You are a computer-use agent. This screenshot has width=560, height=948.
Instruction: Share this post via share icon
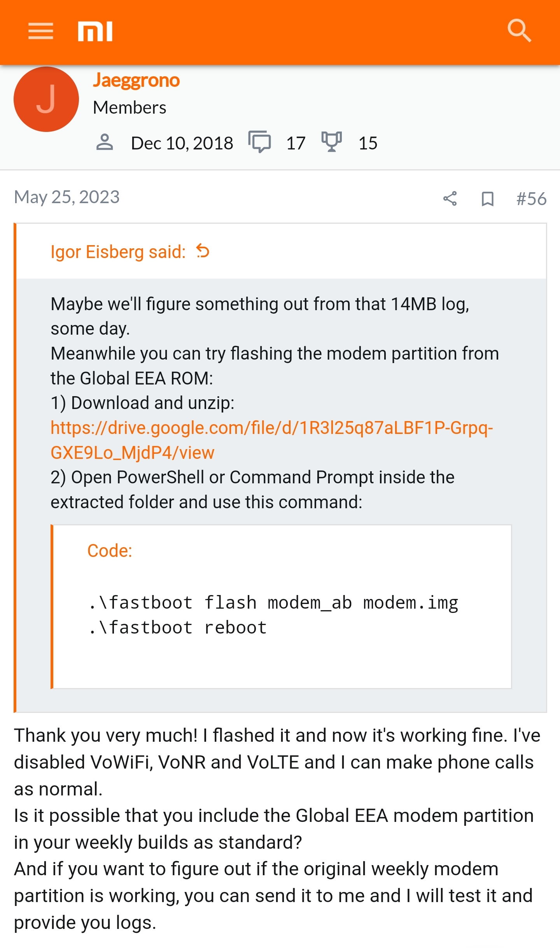point(450,198)
